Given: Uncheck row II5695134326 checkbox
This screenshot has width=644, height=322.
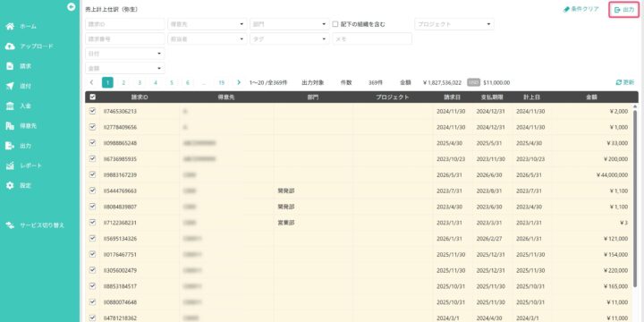Looking at the screenshot, I should point(92,238).
